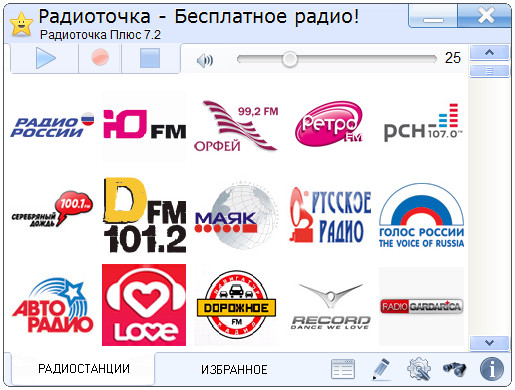Viewport: 515px width, 390px height.
Task: Open the Авторадио station
Action: pyautogui.click(x=52, y=305)
